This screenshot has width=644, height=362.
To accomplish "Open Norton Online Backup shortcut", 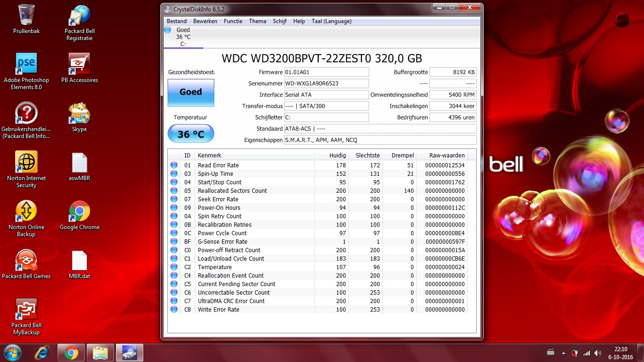I will [26, 219].
